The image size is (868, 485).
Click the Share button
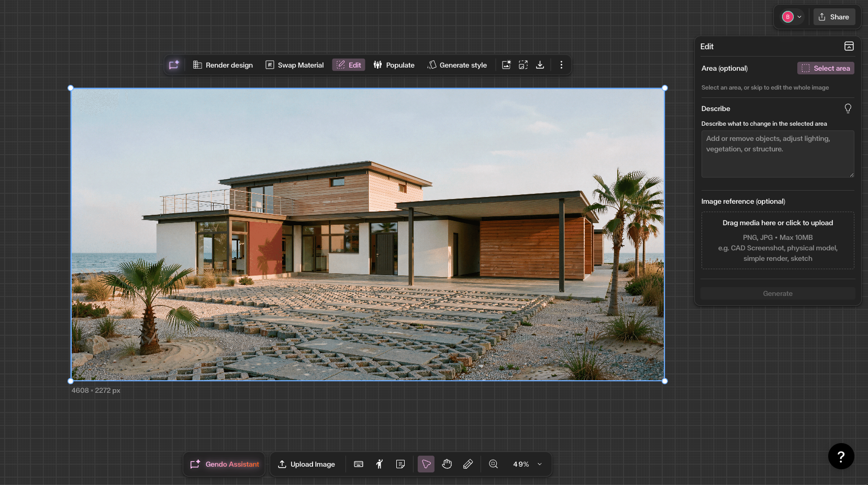pos(834,17)
